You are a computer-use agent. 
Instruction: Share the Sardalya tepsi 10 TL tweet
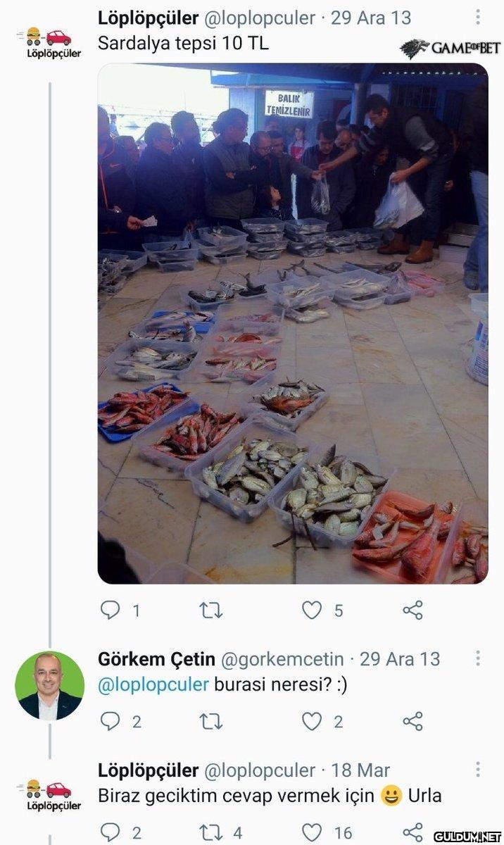point(412,610)
